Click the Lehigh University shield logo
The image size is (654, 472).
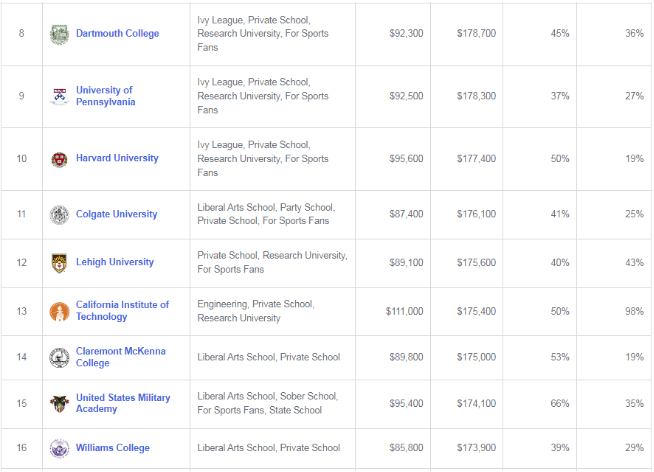pyautogui.click(x=59, y=263)
